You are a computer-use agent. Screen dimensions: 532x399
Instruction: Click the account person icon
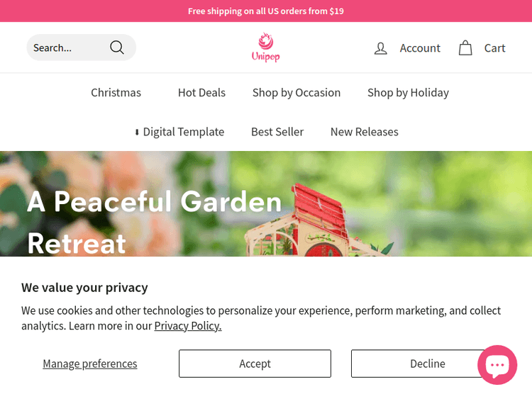(x=380, y=48)
